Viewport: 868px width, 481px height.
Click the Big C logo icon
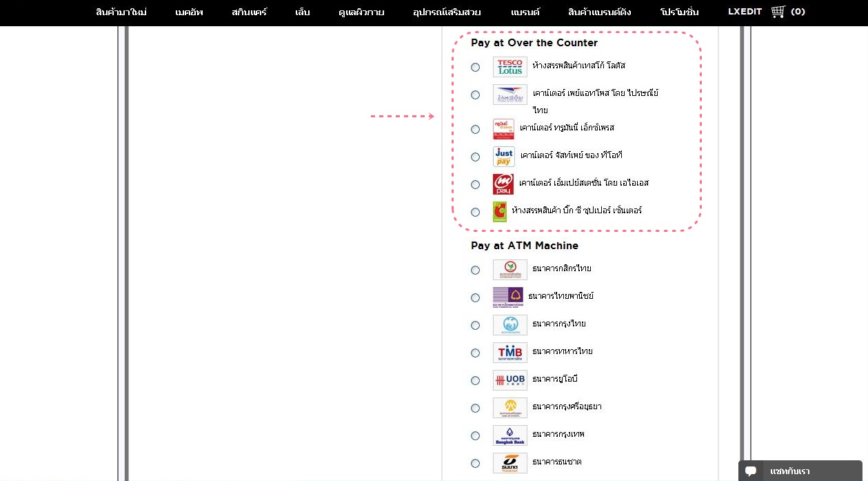point(500,212)
